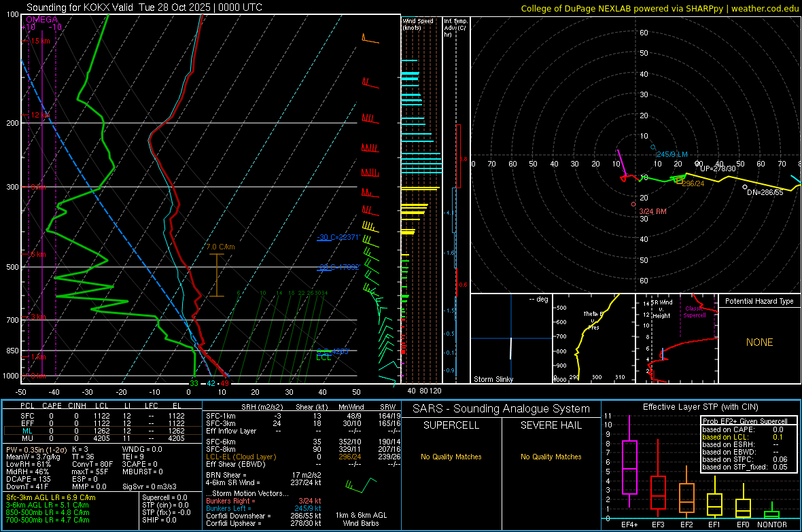Click "No Quality Matches" under SUPERCELL
802x532 pixels.
(x=451, y=457)
